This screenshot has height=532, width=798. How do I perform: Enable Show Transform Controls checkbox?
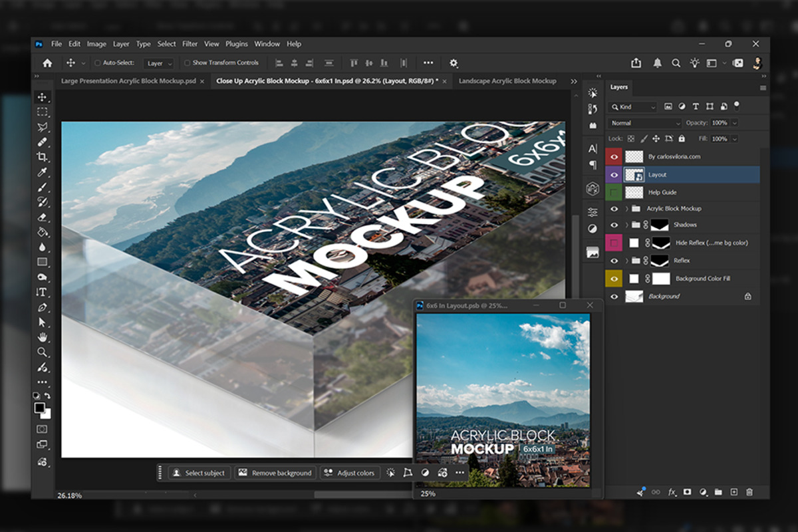[187, 63]
